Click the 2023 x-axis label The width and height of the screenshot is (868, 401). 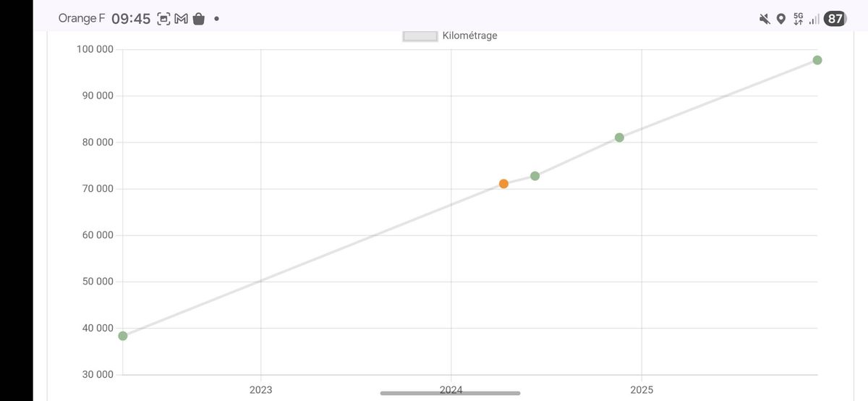[x=260, y=389]
